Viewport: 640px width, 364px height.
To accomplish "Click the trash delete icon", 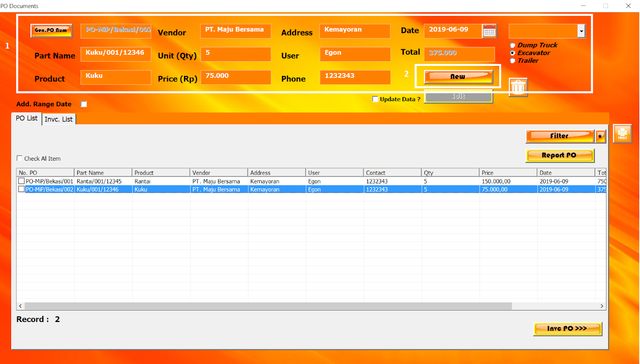I will point(518,86).
